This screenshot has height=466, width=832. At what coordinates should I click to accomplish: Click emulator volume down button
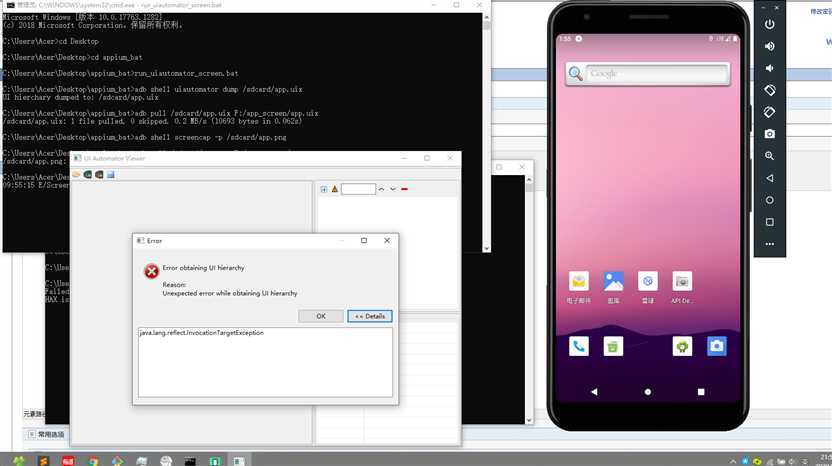[769, 68]
